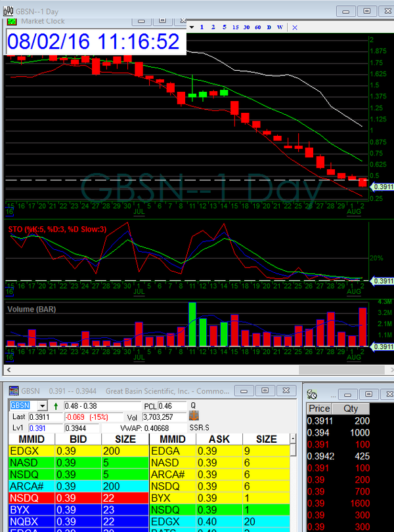Click the orange icon beside the Vol field
394x532 pixels.
pyautogui.click(x=194, y=417)
